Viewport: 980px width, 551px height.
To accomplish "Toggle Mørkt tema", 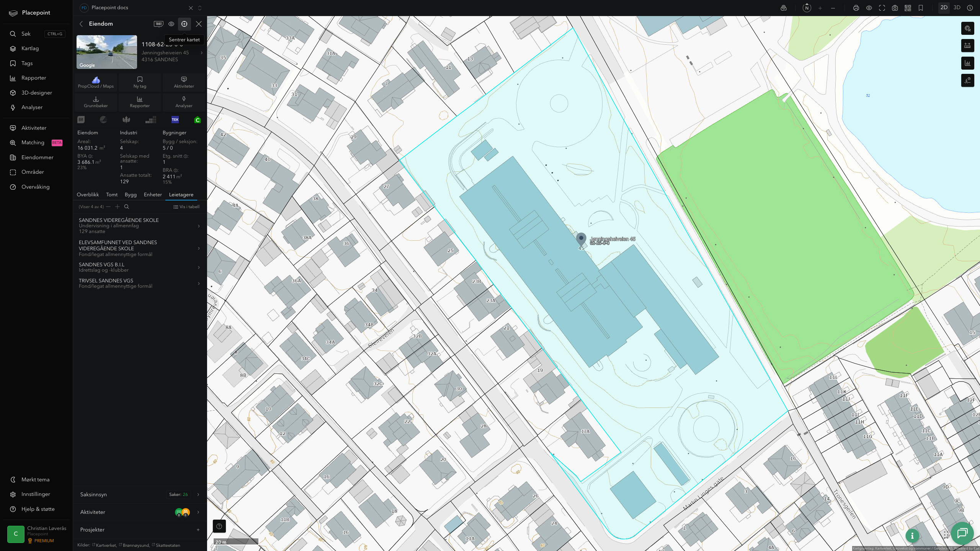I will 36,479.
